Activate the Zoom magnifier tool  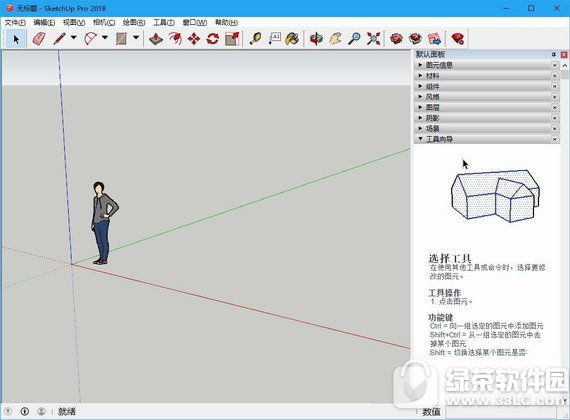(354, 39)
